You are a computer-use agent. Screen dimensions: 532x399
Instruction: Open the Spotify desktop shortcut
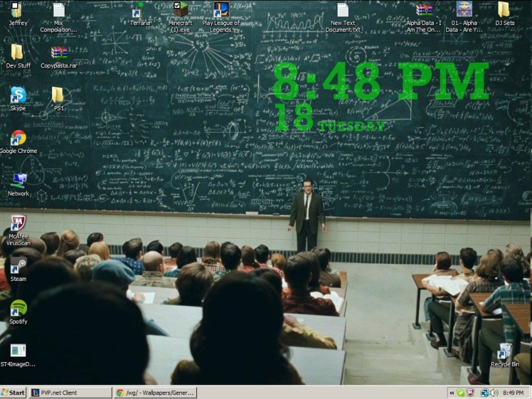tap(18, 312)
